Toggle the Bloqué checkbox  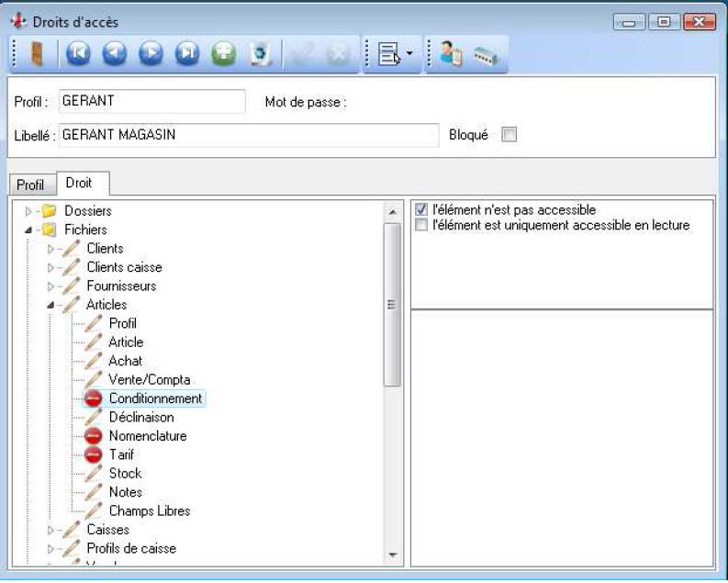point(510,135)
